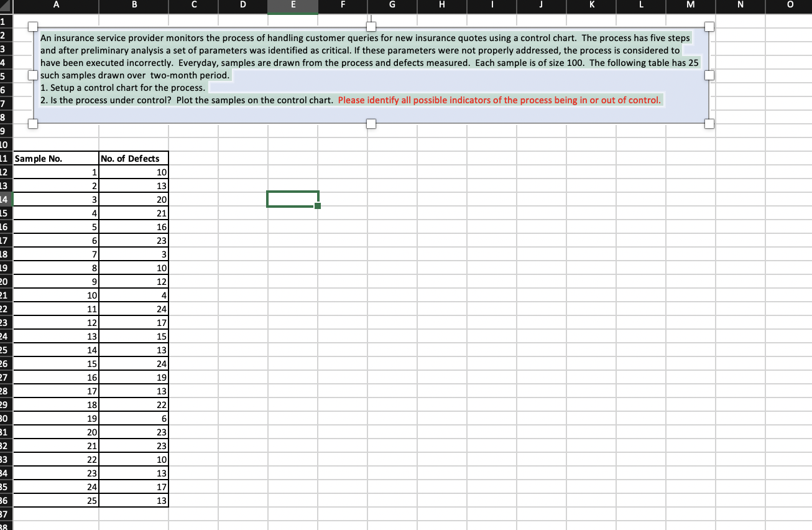
Task: Select row 14 by its highlighted row header
Action: [6, 200]
